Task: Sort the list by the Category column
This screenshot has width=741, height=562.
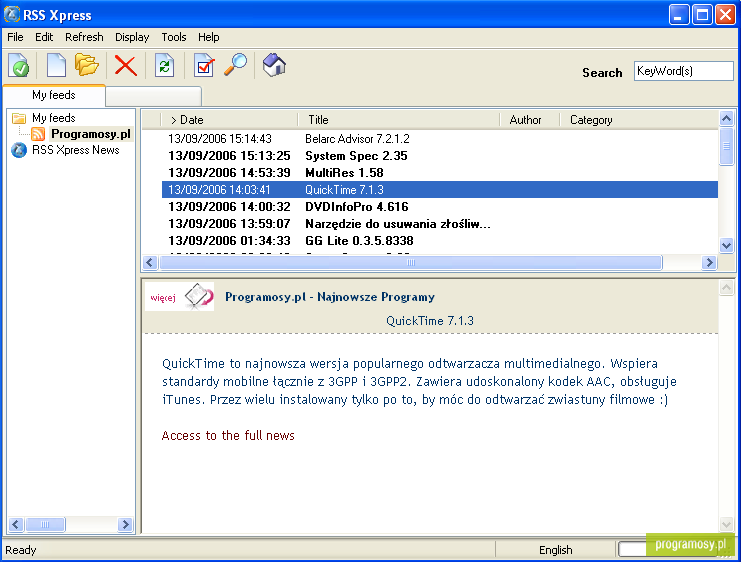Action: coord(638,120)
